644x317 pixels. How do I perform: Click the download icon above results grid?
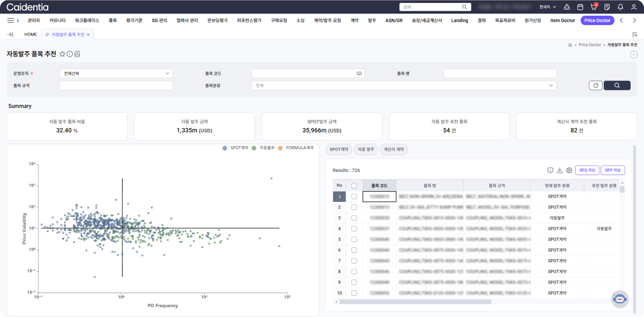click(x=560, y=170)
